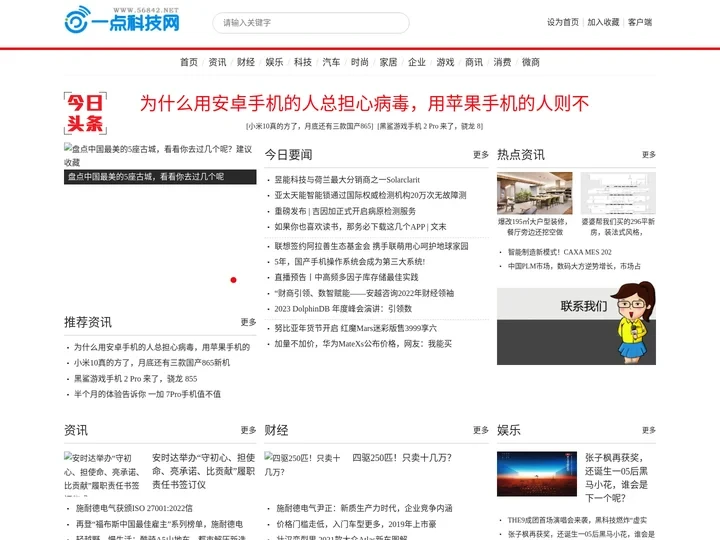Open recommended article 为什么用安卓手机的人总担心病毒
Screen dimensions: 720x540
162,347
